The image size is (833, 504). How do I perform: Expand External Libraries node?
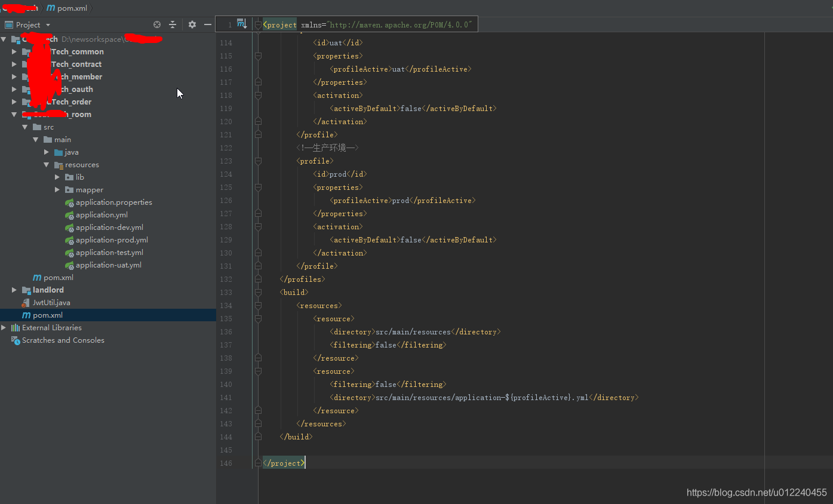[4, 327]
